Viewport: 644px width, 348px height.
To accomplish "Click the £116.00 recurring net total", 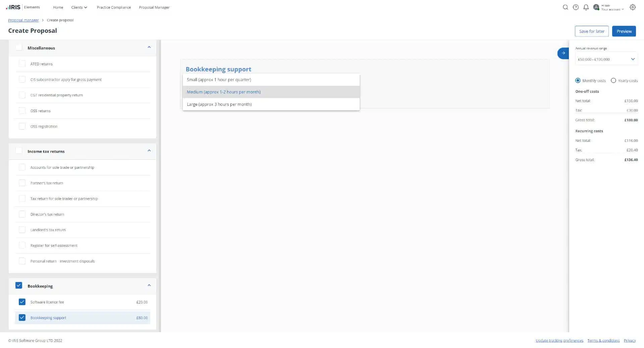I will pyautogui.click(x=631, y=141).
